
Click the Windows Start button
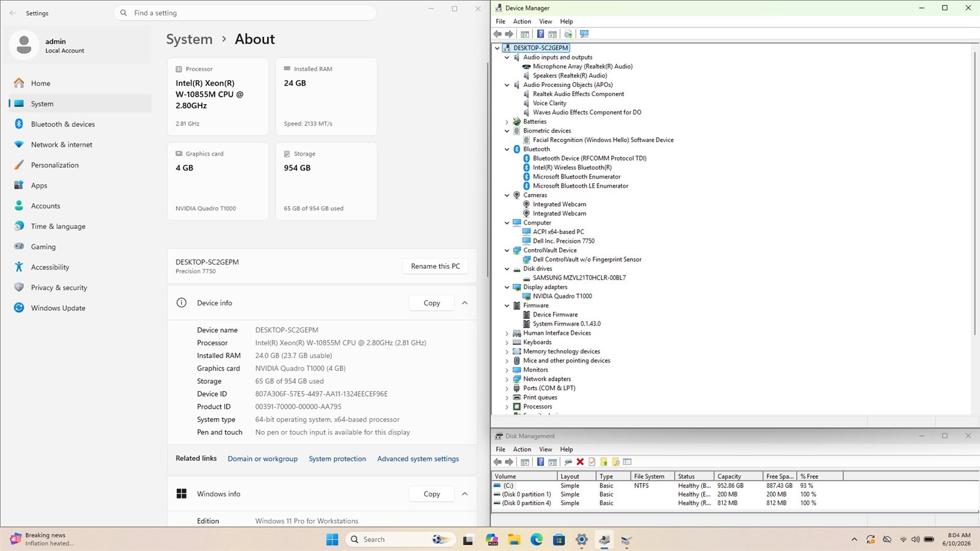click(x=333, y=539)
